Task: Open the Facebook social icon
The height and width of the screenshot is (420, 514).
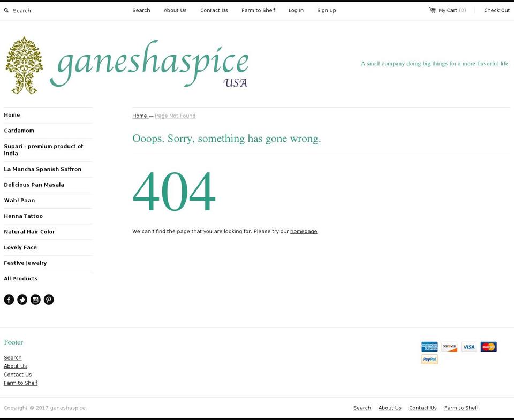Action: click(x=9, y=300)
